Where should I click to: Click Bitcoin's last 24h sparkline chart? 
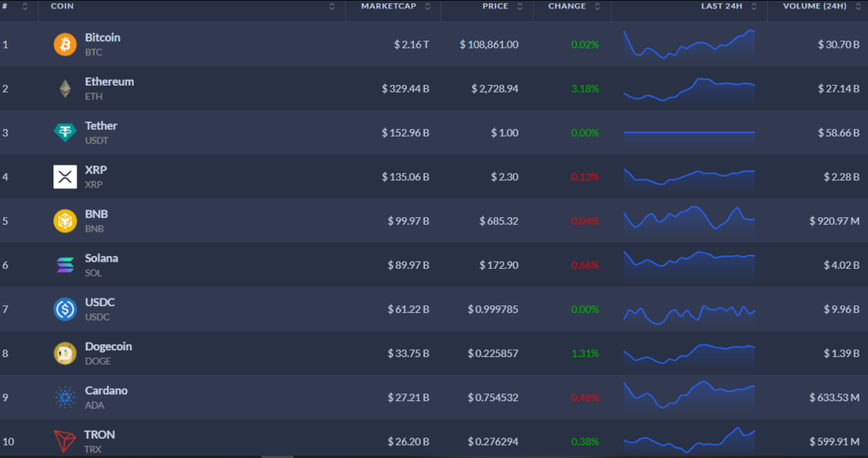tap(688, 44)
